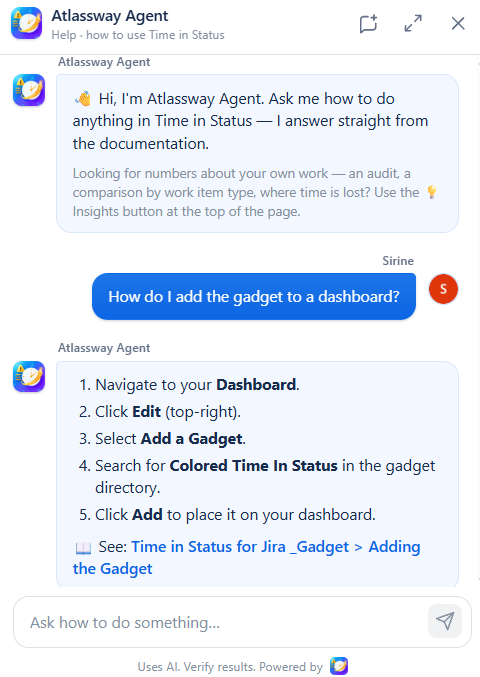
Task: Click the Sirine sender name label
Action: (398, 261)
